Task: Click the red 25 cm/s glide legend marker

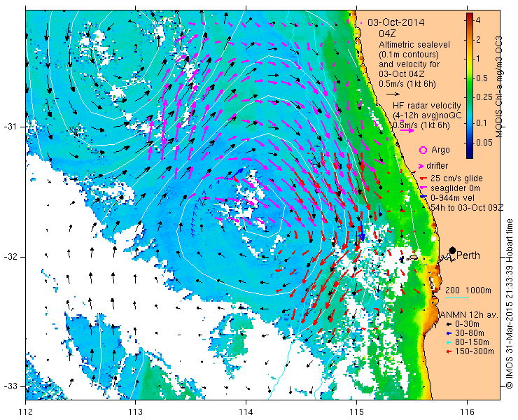Action: point(423,178)
